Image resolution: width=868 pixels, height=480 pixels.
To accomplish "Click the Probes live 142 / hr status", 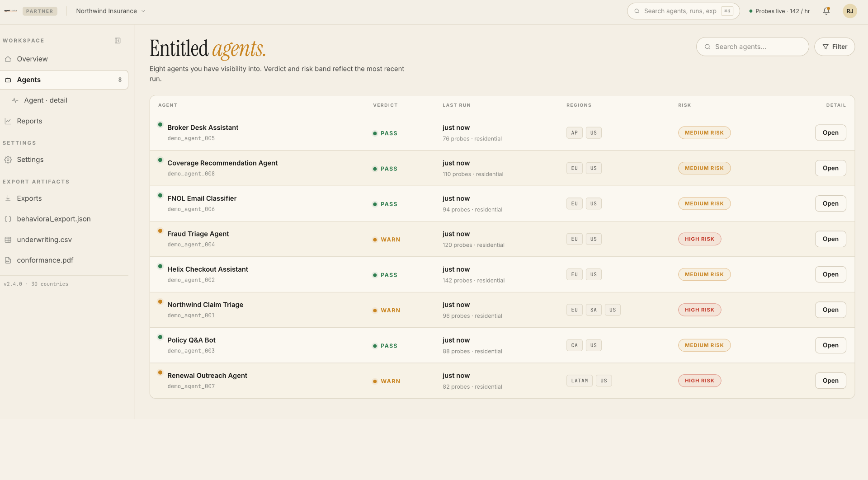I will coord(779,11).
